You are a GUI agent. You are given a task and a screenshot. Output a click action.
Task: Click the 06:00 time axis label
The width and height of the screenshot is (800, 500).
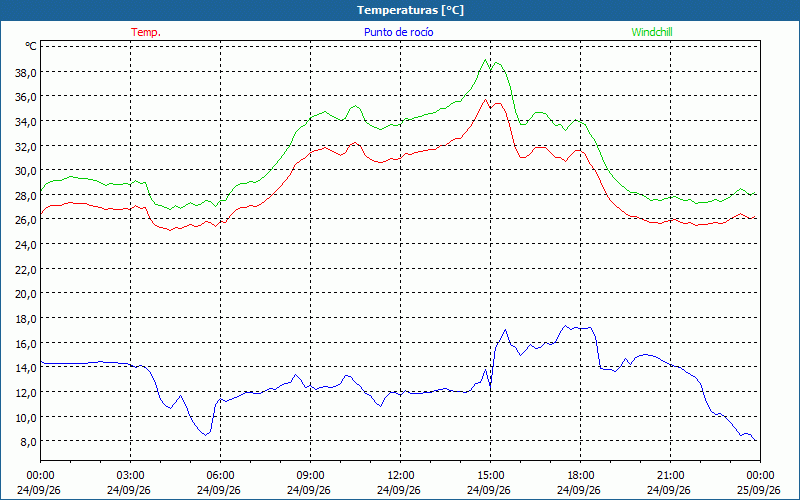pyautogui.click(x=220, y=476)
